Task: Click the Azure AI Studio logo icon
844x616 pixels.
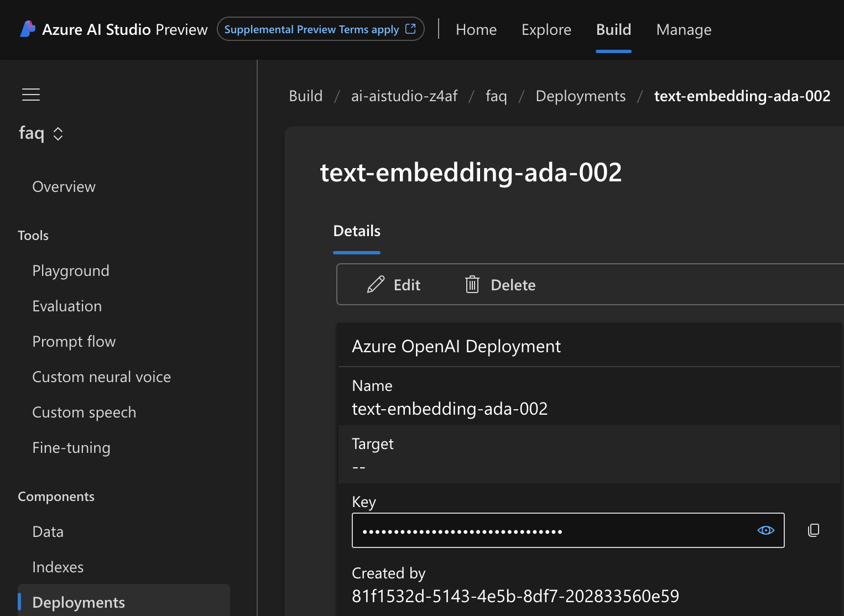Action: 28,29
